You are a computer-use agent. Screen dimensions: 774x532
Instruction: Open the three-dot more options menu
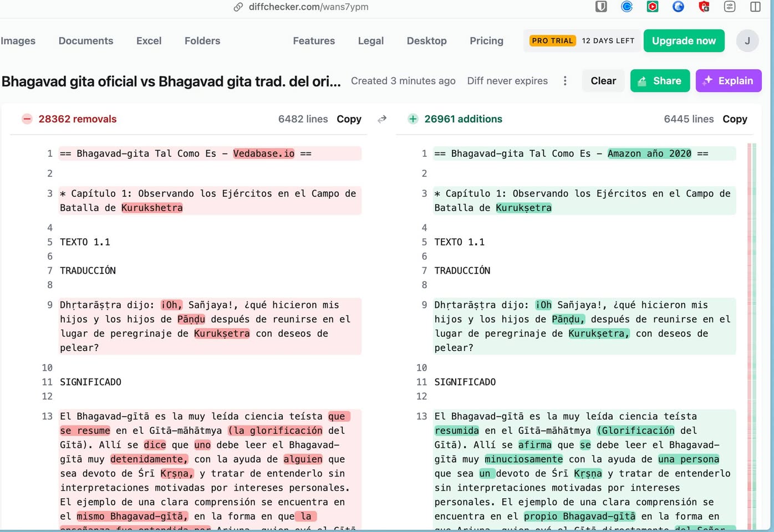click(x=565, y=81)
